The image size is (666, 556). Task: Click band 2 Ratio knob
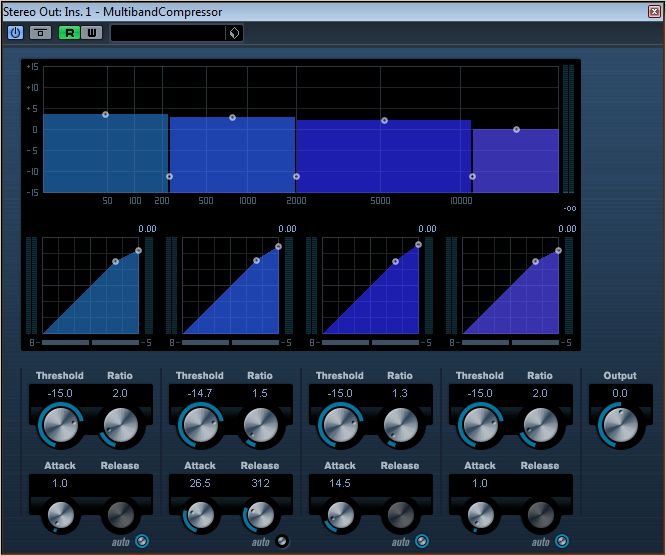261,425
